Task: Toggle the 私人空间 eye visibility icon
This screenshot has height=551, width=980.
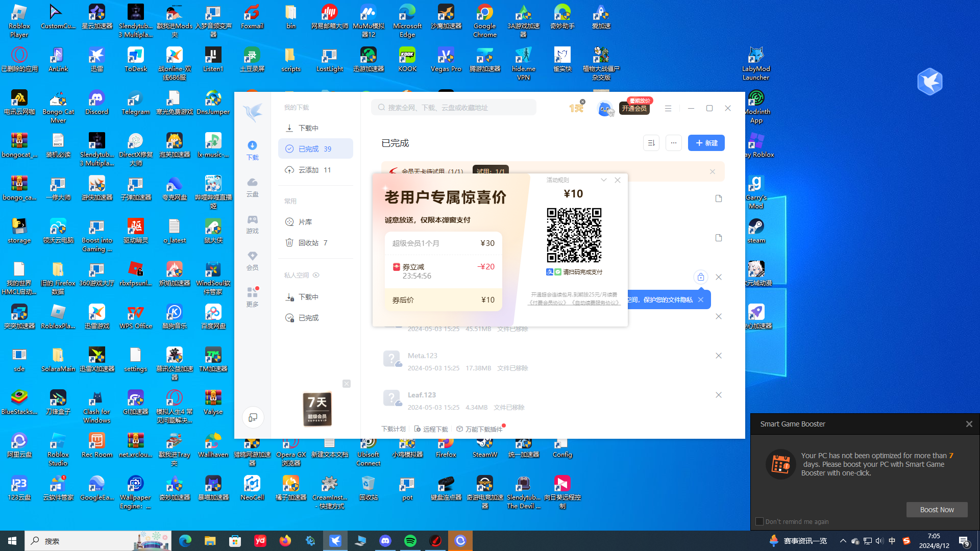Action: coord(316,275)
